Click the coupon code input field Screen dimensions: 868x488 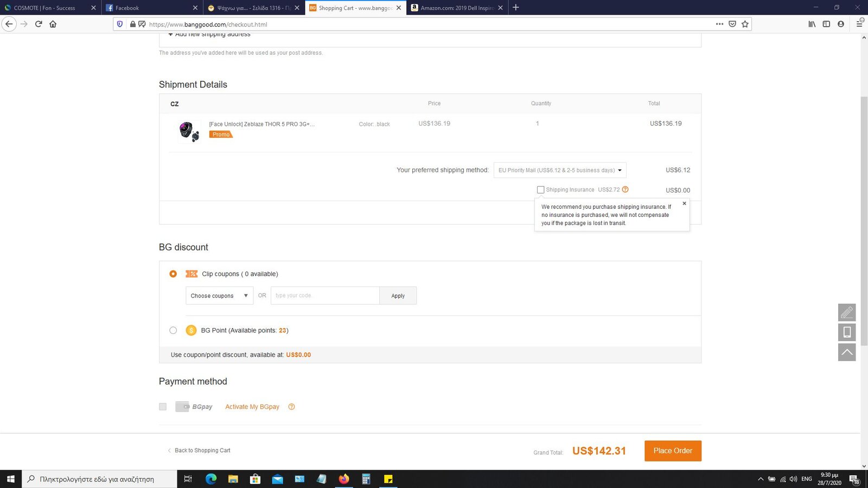point(325,296)
